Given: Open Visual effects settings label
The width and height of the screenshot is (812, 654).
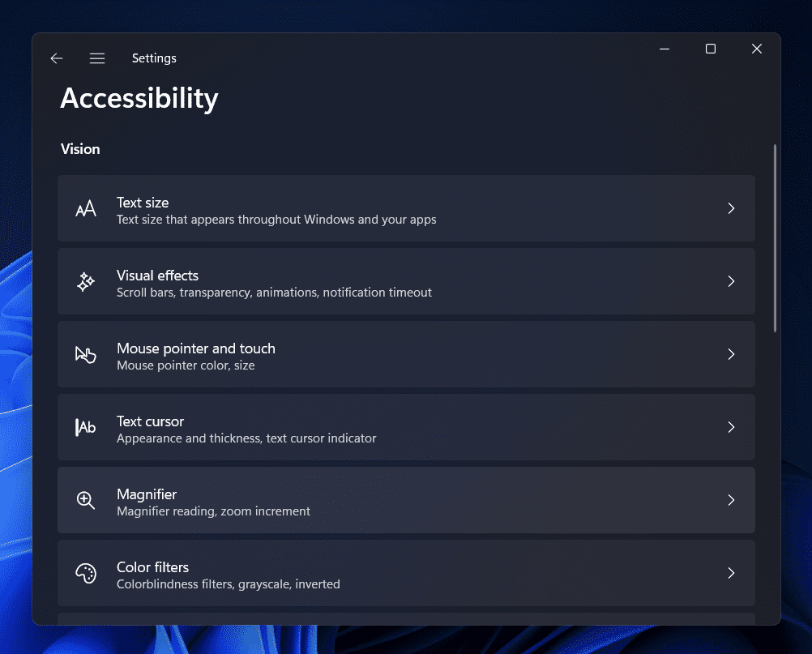Looking at the screenshot, I should (157, 276).
